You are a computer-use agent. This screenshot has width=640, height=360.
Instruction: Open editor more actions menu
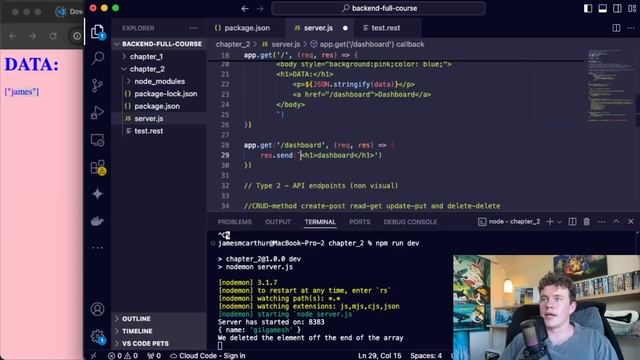coord(631,28)
